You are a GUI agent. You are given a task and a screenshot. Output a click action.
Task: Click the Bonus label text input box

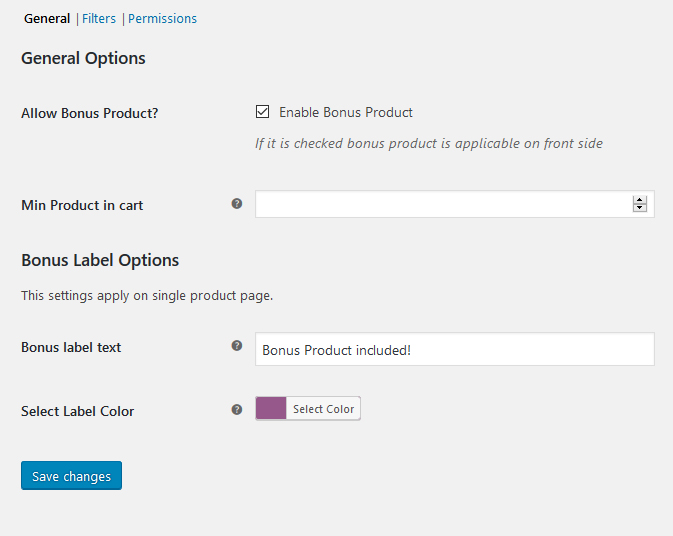point(455,350)
